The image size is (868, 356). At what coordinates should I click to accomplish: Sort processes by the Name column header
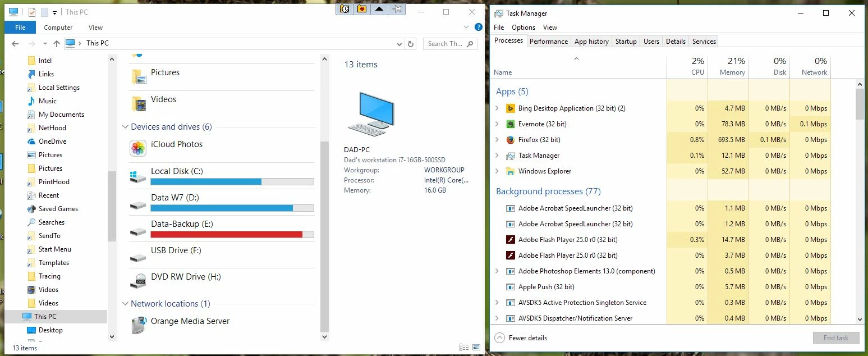pyautogui.click(x=579, y=67)
